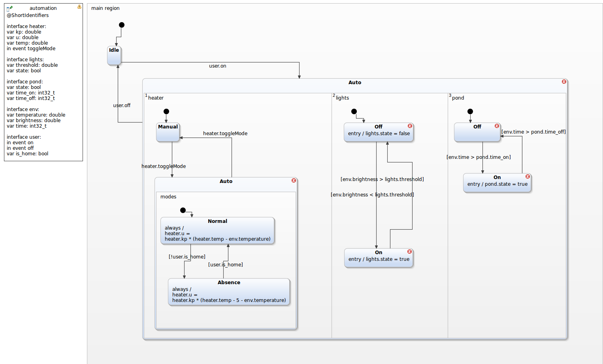This screenshot has width=603, height=364.
Task: Select the Manual state in the heater region
Action: (x=168, y=132)
